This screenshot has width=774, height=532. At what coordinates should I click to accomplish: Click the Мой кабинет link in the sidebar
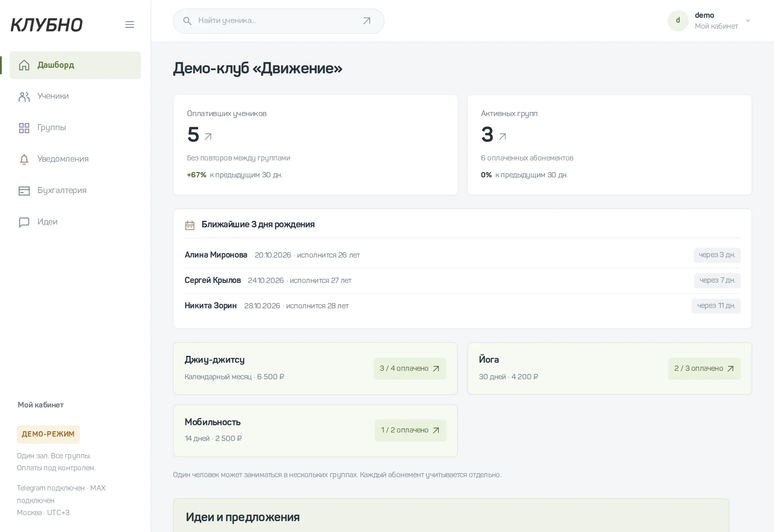[41, 405]
